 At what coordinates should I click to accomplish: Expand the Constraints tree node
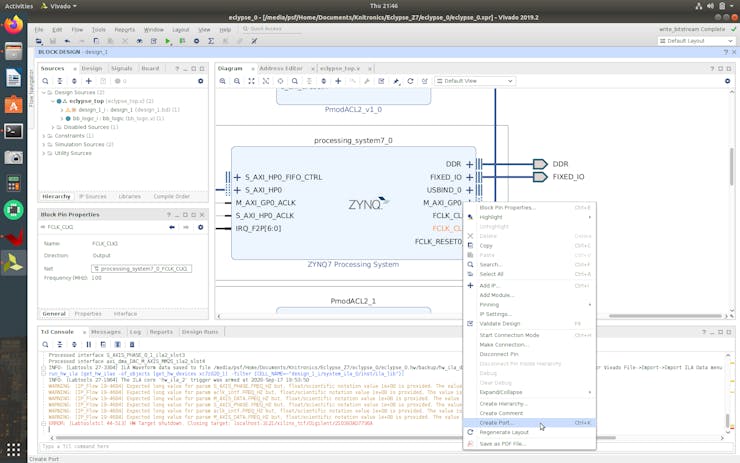(45, 136)
